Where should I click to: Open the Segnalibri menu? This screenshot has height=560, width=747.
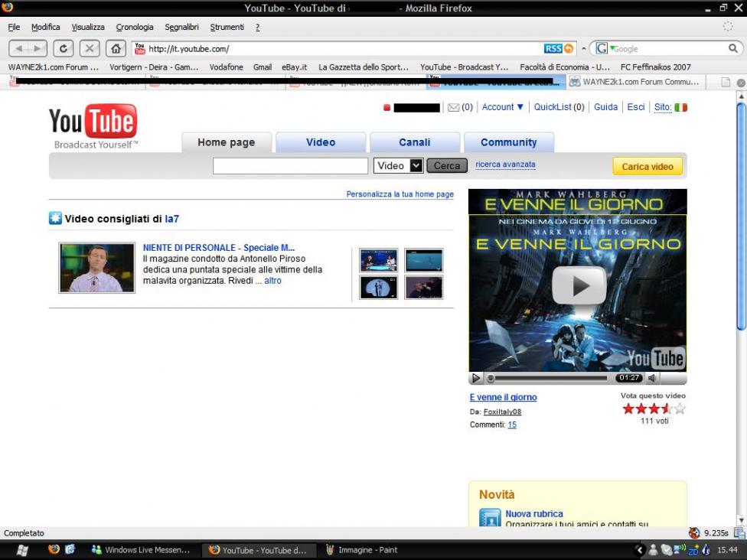pyautogui.click(x=181, y=27)
